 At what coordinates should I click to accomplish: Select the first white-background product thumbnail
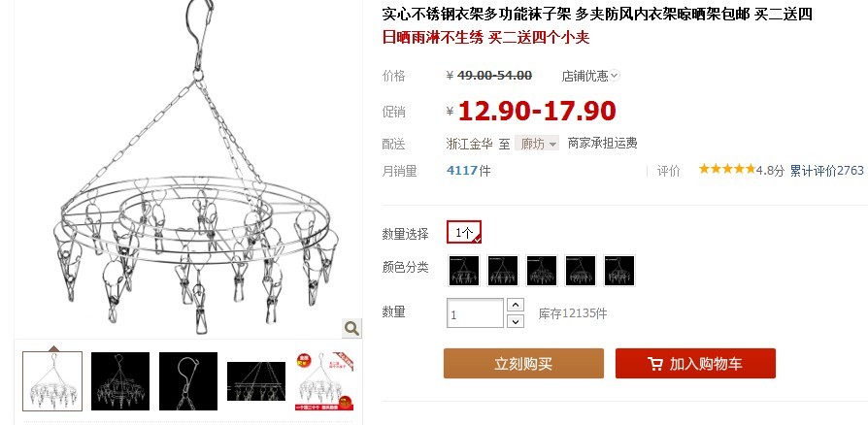(x=52, y=381)
